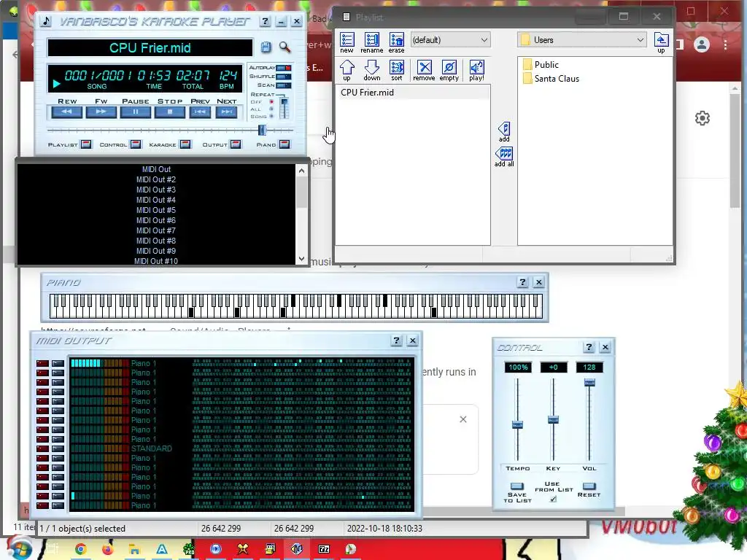This screenshot has height=560, width=747.
Task: Click the Vol slider handle
Action: (x=589, y=382)
